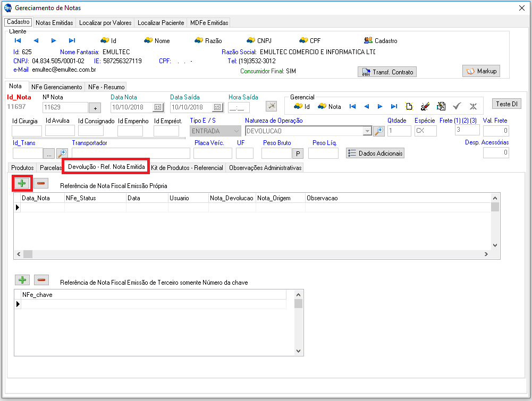The width and height of the screenshot is (532, 401).
Task: Open Kit de Produtos - Referencial tab
Action: 187,167
